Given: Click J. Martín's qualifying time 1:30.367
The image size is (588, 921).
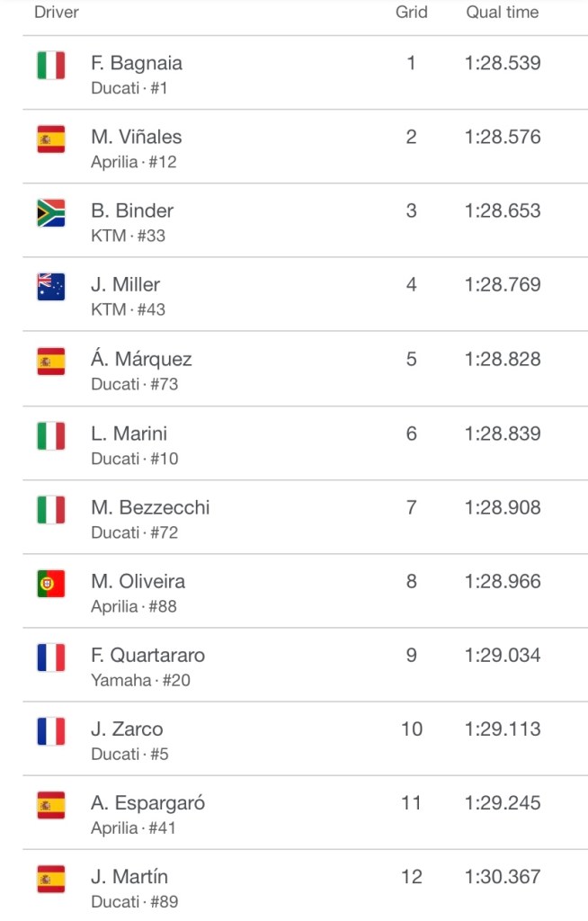Looking at the screenshot, I should tap(503, 877).
